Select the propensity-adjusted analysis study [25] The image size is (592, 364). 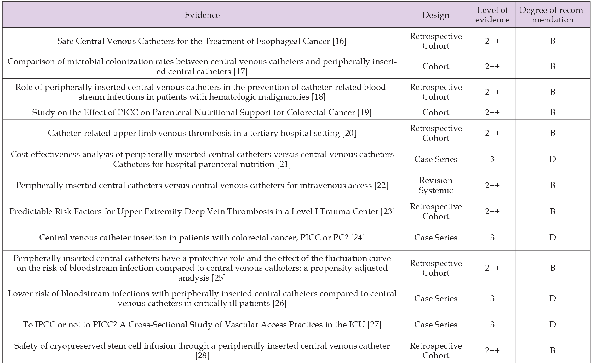pos(202,268)
